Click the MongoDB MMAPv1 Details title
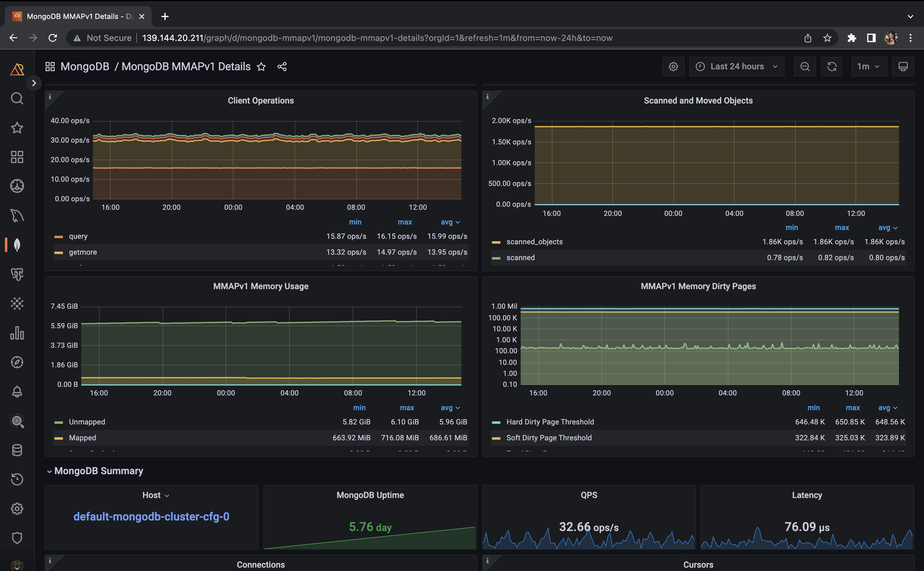This screenshot has height=571, width=924. tap(186, 67)
